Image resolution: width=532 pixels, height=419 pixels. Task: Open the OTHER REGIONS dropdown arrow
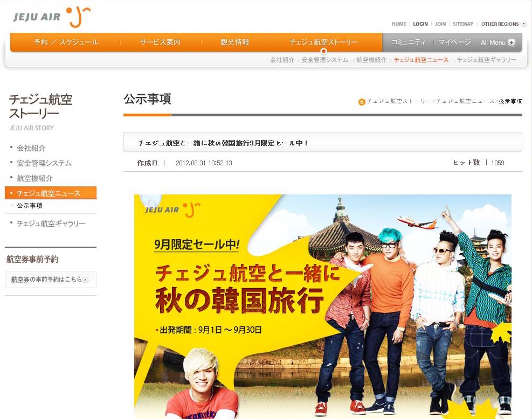click(x=523, y=24)
